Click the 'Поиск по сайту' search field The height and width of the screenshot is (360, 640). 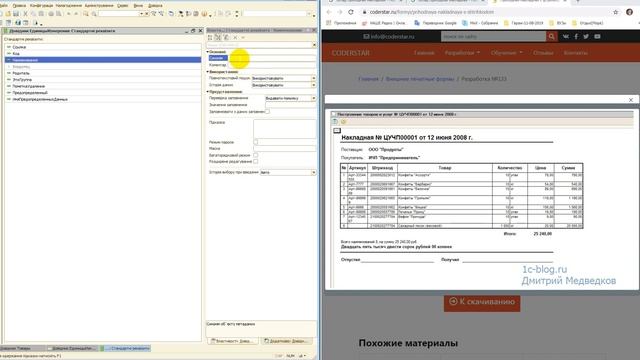493,36
